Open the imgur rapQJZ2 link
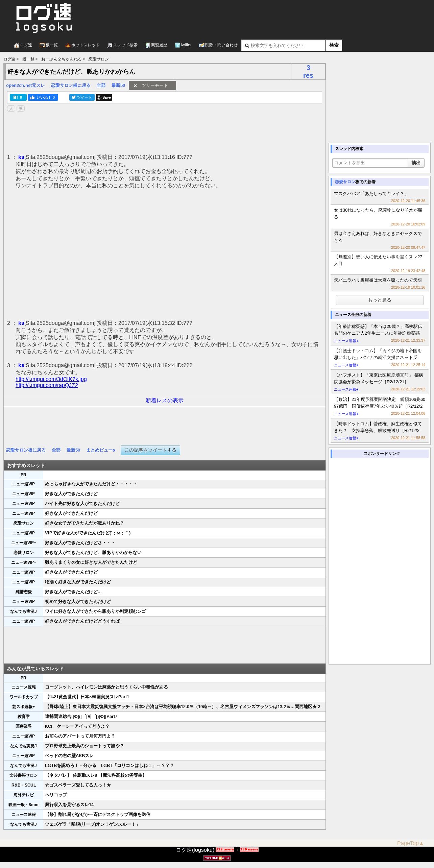Image resolution: width=434 pixels, height=868 pixels. 47,385
